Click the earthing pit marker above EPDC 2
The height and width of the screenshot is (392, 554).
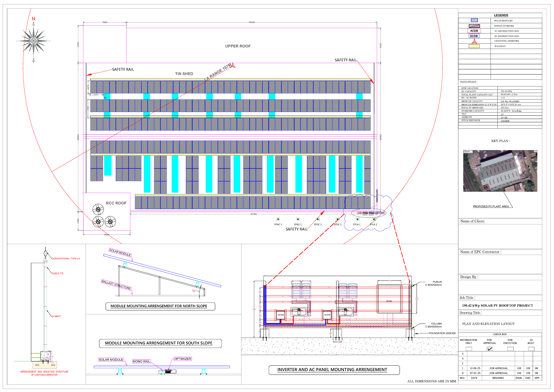[338, 219]
